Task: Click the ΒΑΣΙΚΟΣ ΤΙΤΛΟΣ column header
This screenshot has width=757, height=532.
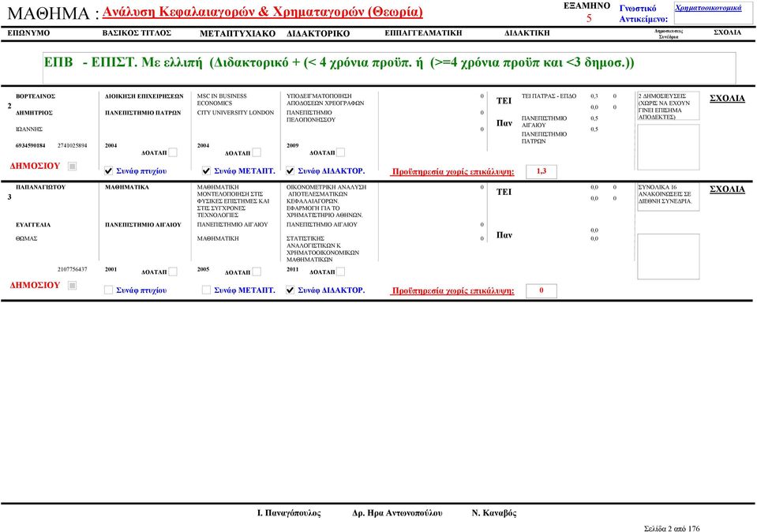Action: (137, 33)
